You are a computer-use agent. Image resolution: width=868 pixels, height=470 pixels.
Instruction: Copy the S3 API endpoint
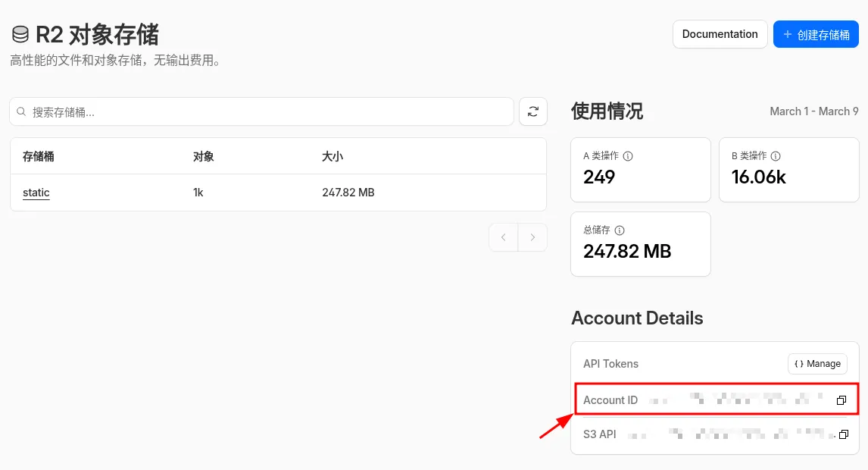click(843, 435)
